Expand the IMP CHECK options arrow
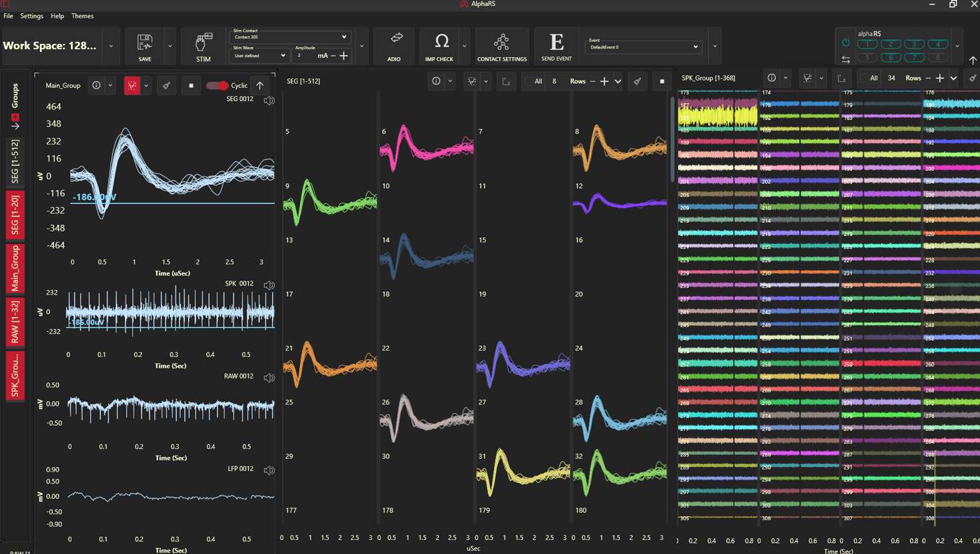980x554 pixels. (x=464, y=46)
